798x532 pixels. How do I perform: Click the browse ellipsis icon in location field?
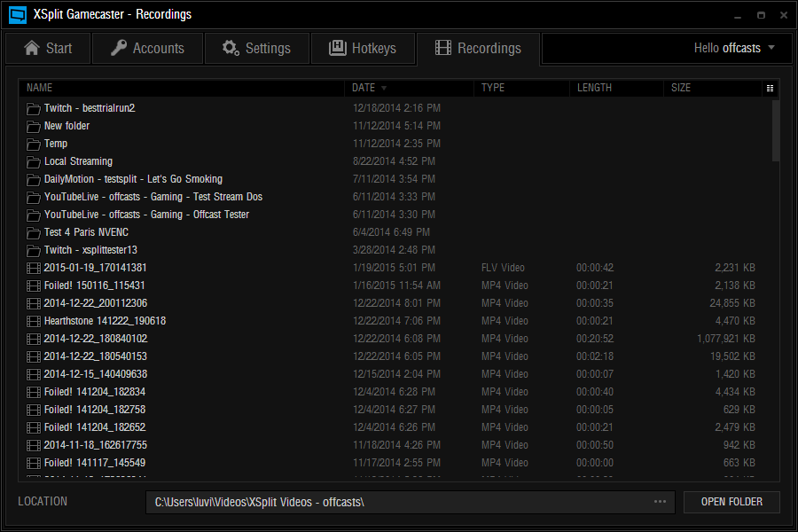tap(660, 502)
